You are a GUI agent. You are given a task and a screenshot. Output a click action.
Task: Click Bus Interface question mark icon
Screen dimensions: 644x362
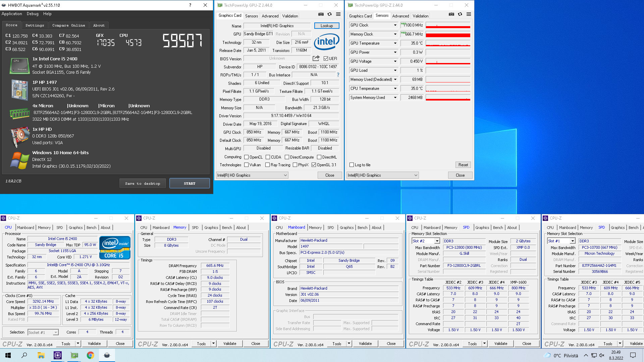tap(338, 75)
